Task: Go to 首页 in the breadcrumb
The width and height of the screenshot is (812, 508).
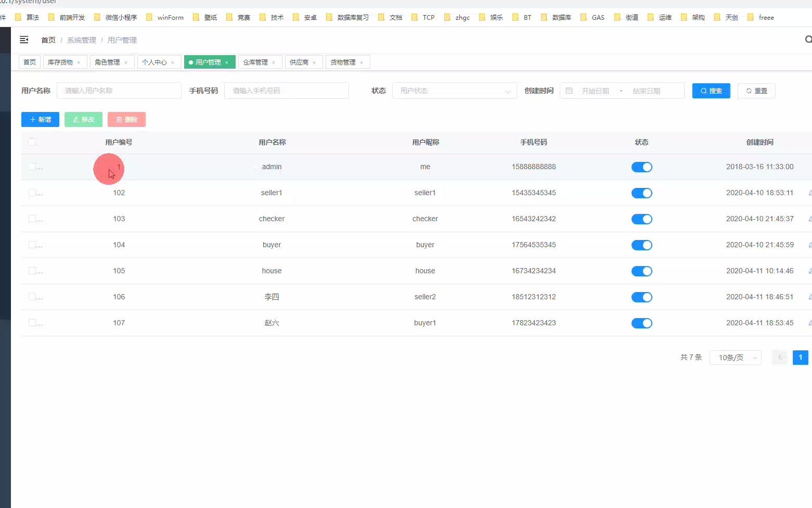Action: point(48,40)
